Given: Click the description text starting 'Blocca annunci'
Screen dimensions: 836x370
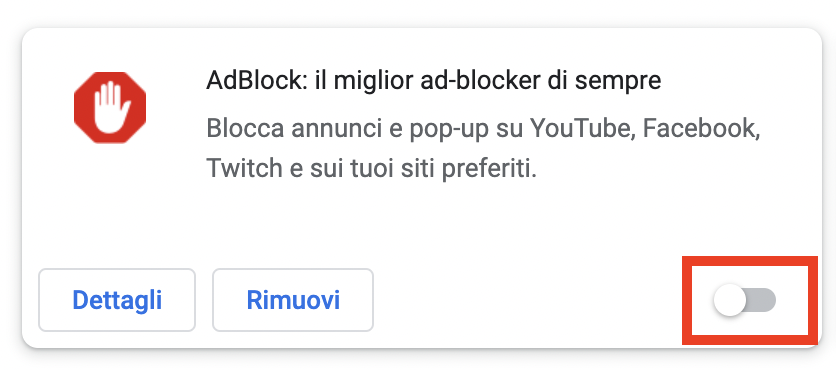Looking at the screenshot, I should [483, 148].
